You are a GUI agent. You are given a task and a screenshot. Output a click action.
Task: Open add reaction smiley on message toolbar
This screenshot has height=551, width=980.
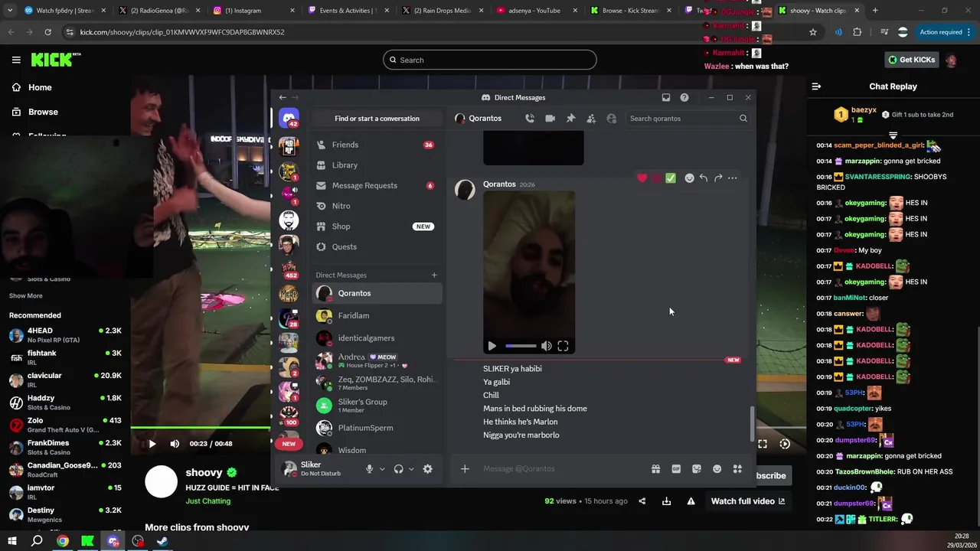tap(689, 178)
